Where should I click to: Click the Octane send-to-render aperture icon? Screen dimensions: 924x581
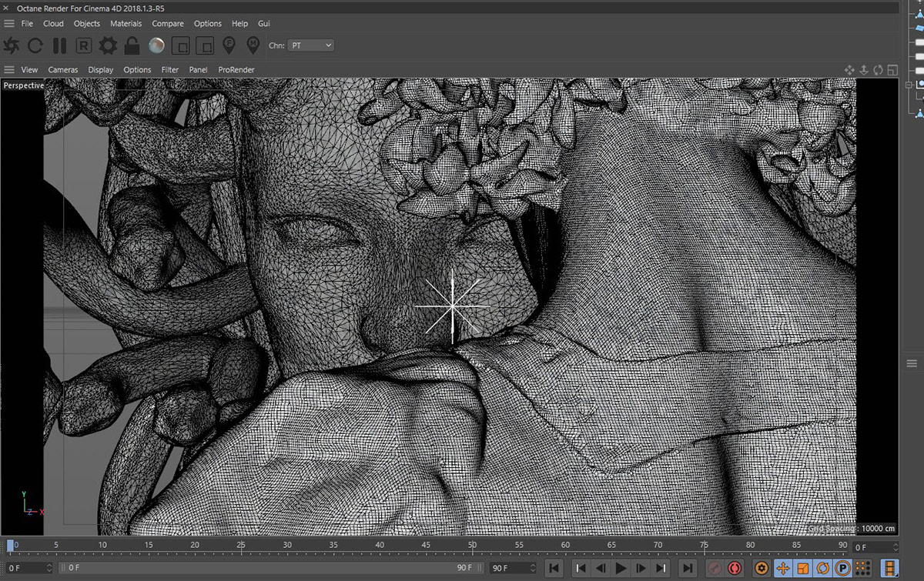(12, 45)
